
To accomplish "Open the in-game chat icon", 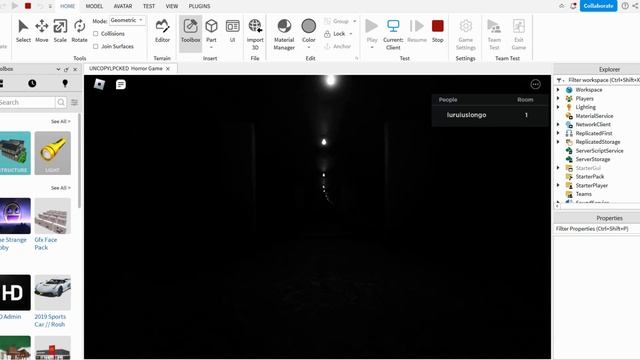I will 121,84.
